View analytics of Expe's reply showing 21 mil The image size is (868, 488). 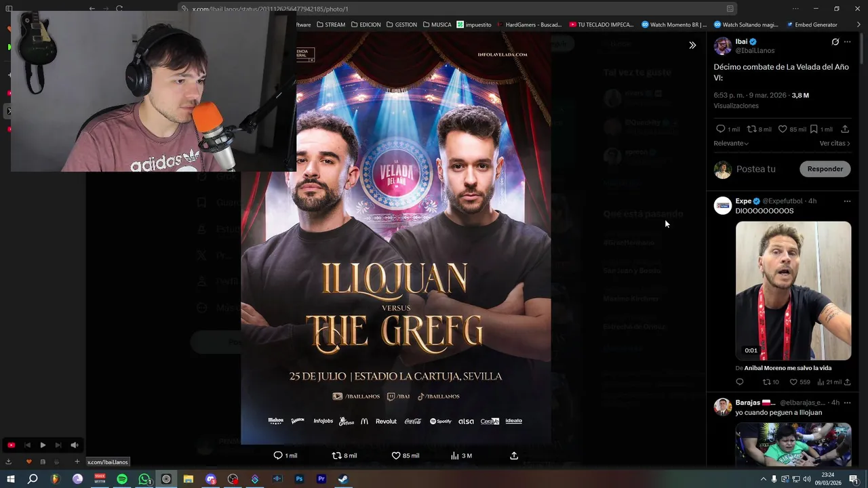[829, 382]
